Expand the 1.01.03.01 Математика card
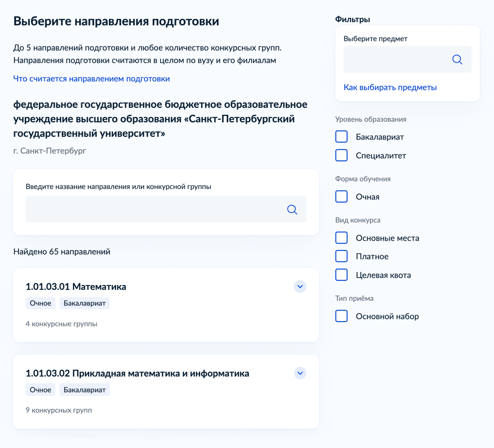The height and width of the screenshot is (448, 494). [300, 286]
